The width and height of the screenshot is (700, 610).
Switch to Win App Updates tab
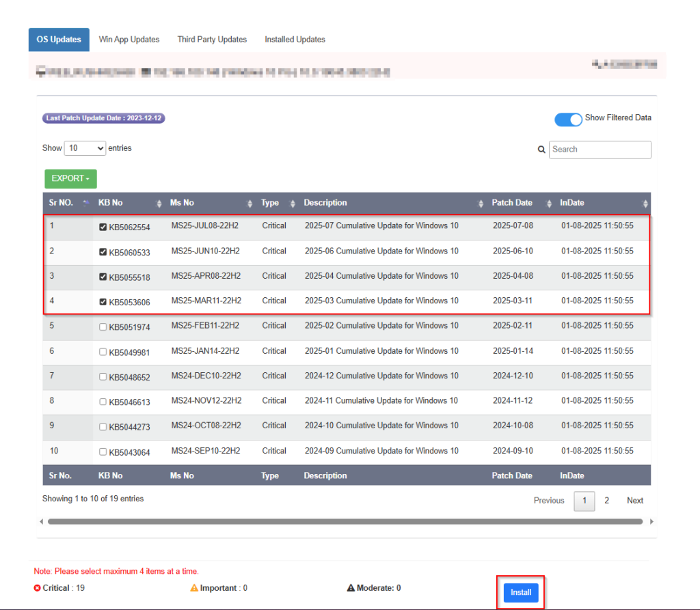pyautogui.click(x=129, y=40)
